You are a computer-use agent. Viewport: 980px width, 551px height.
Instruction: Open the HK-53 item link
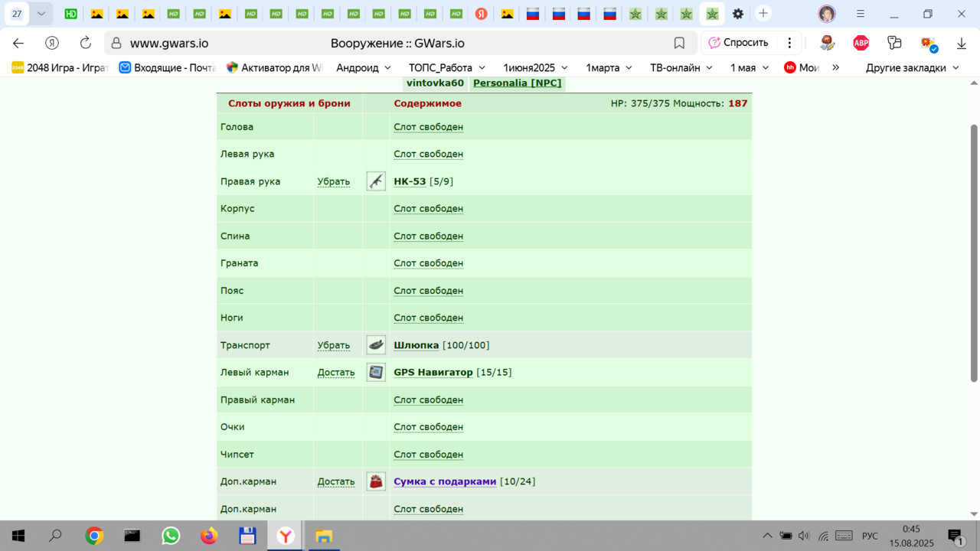(410, 181)
